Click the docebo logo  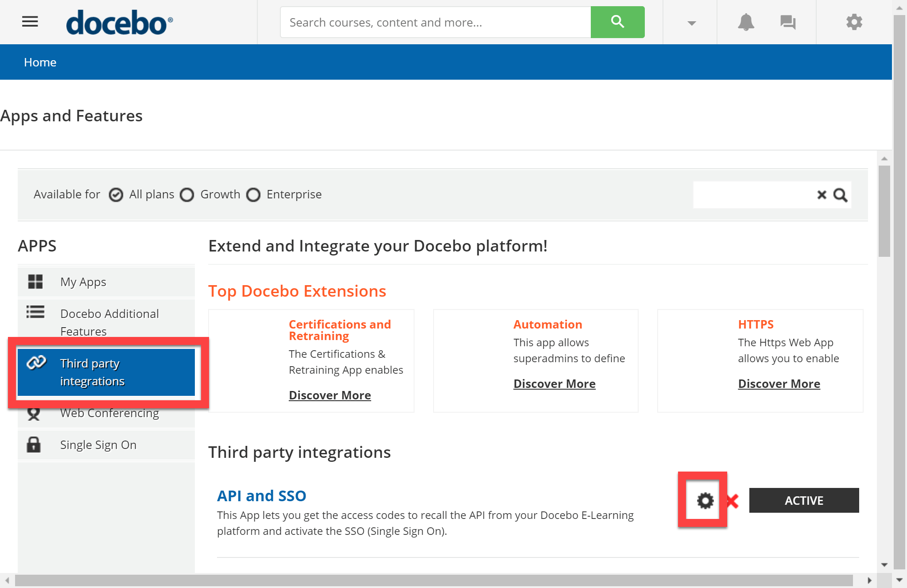point(120,22)
